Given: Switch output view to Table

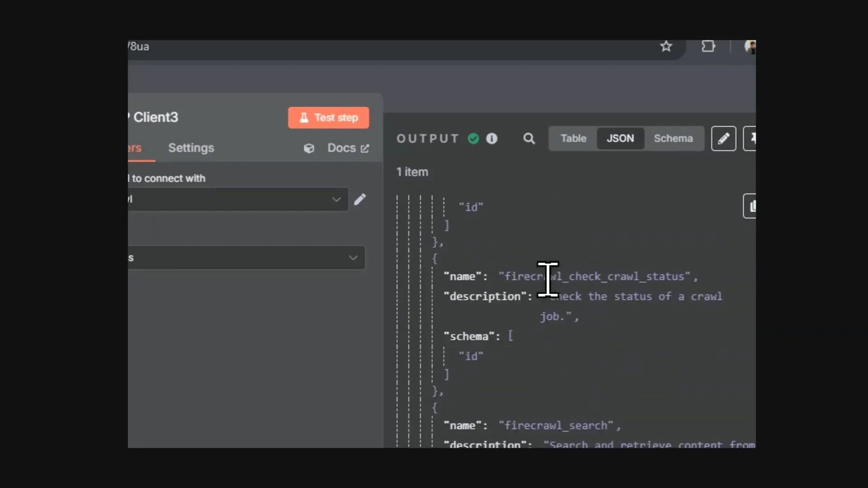Looking at the screenshot, I should (573, 138).
